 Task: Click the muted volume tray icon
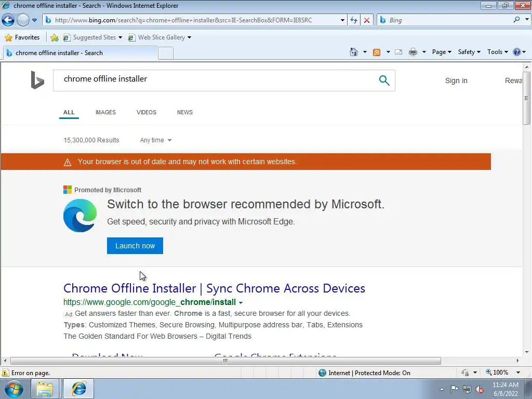pyautogui.click(x=480, y=389)
